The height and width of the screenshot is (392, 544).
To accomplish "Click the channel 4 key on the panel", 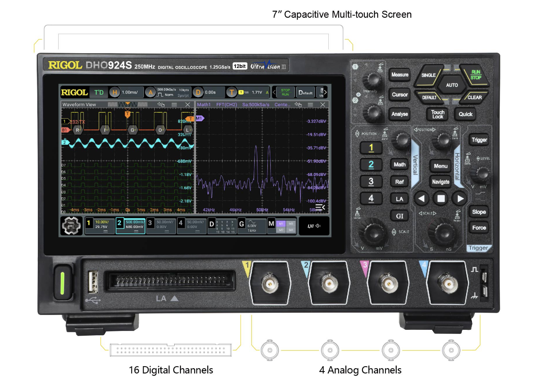I will (371, 199).
